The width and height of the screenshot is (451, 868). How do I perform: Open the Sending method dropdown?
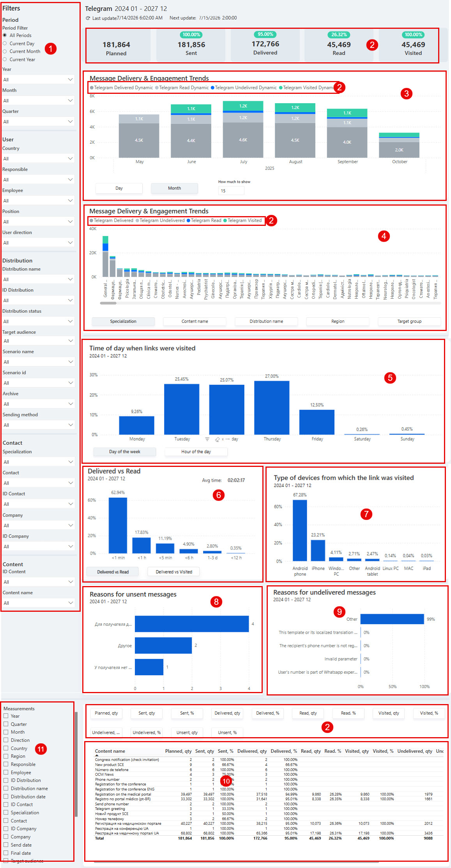pos(38,425)
